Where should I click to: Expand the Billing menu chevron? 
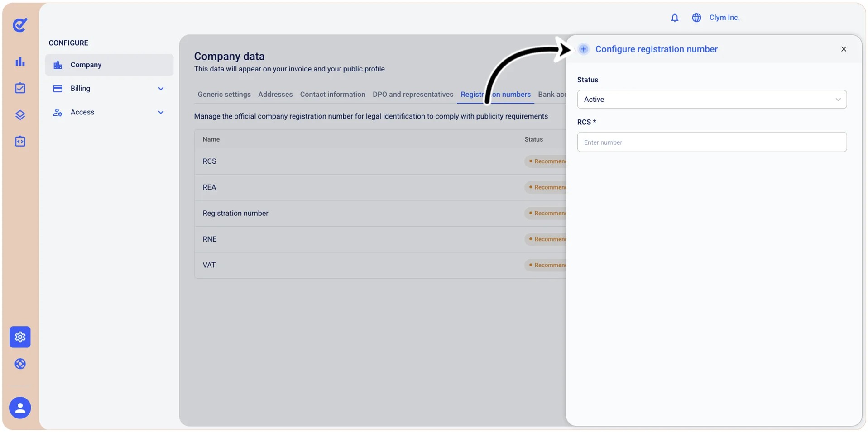tap(161, 89)
